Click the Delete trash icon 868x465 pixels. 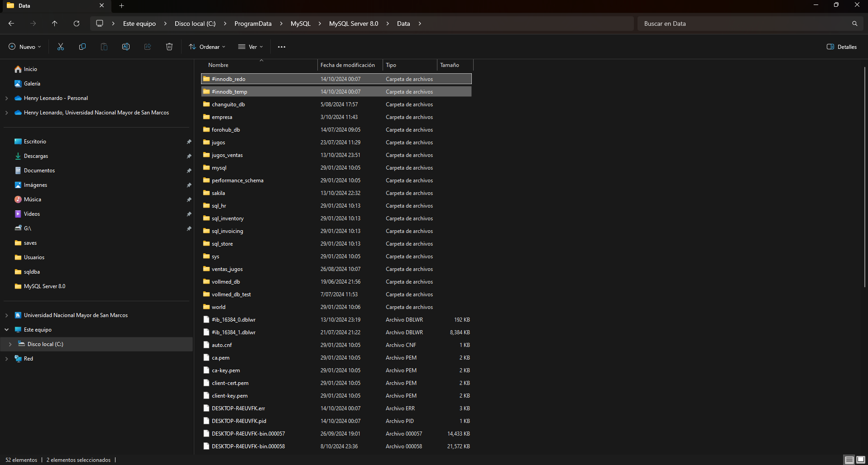coord(169,47)
